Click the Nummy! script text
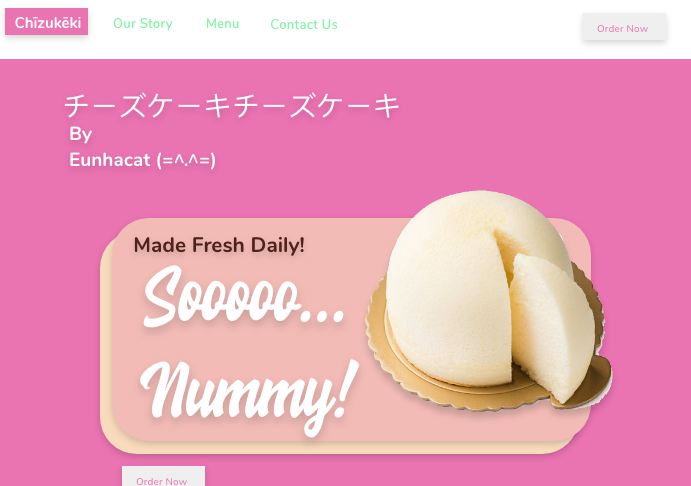Screen dimensions: 691x486 pos(249,395)
